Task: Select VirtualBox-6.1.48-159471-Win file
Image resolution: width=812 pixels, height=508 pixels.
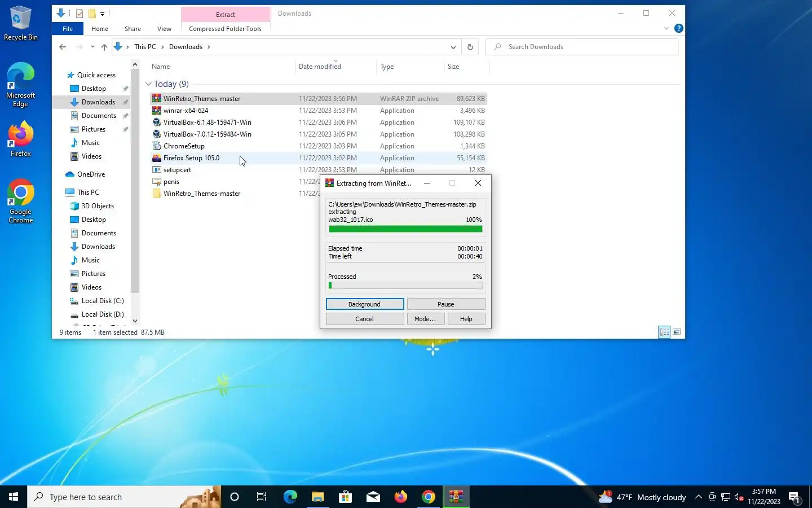Action: tap(319, 122)
